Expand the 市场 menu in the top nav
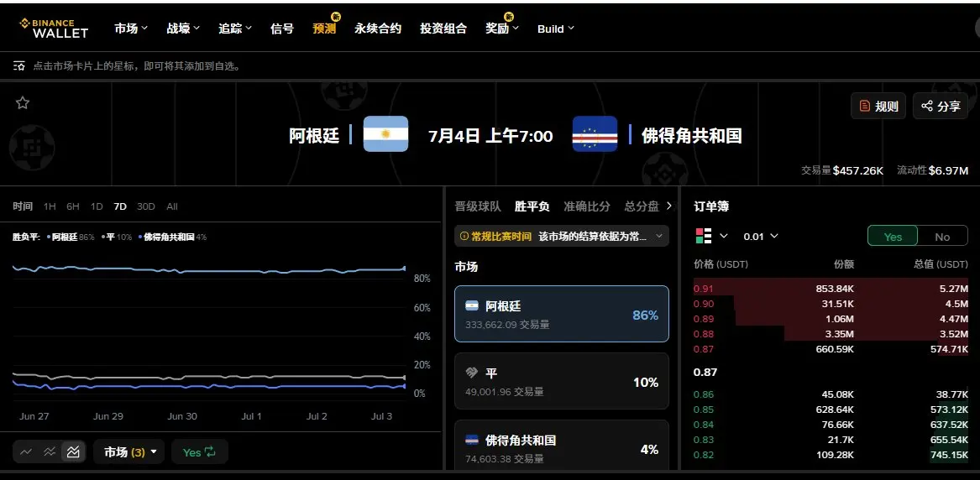 [131, 28]
